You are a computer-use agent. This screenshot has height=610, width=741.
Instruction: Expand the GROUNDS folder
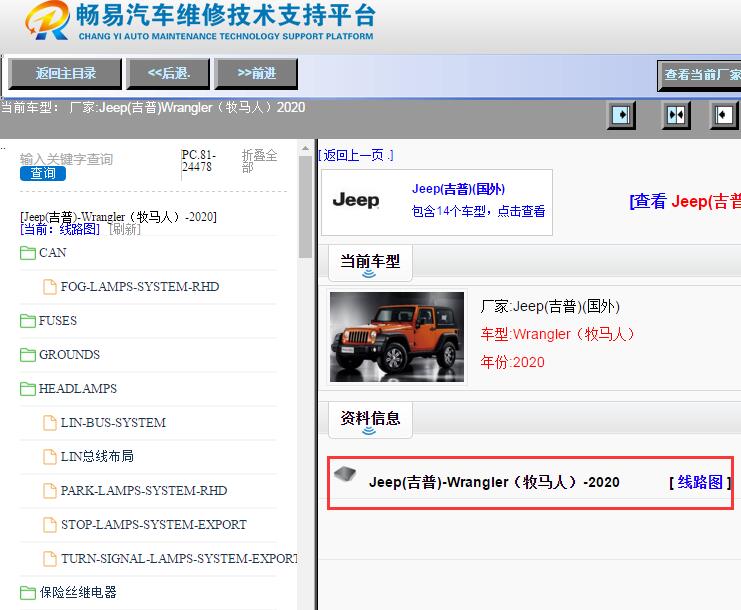69,355
